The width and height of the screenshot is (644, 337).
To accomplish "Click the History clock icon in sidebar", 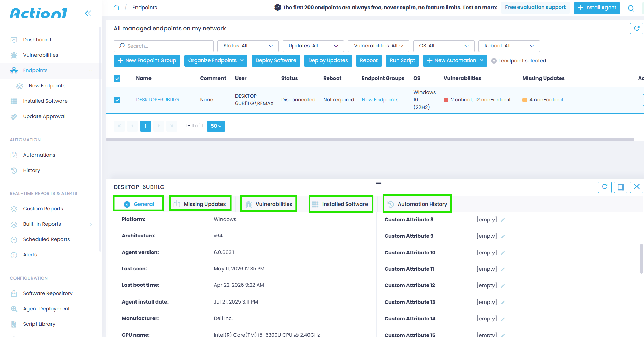I will click(x=14, y=171).
